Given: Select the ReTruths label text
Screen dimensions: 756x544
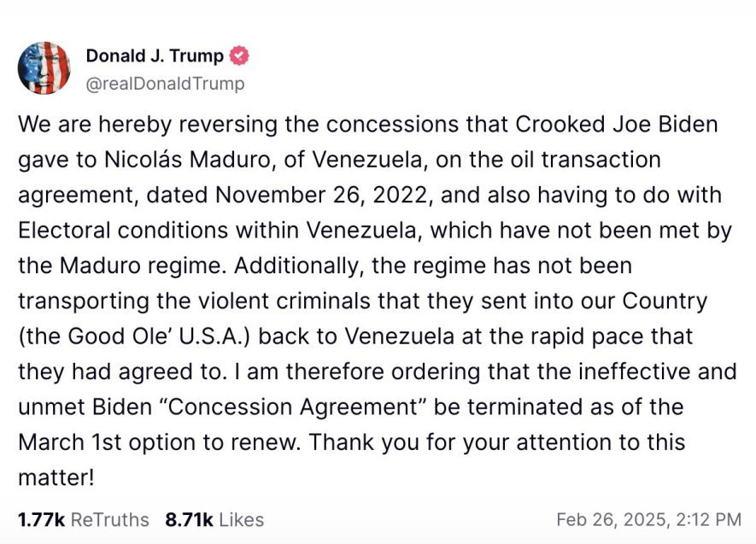Looking at the screenshot, I should click(x=110, y=520).
